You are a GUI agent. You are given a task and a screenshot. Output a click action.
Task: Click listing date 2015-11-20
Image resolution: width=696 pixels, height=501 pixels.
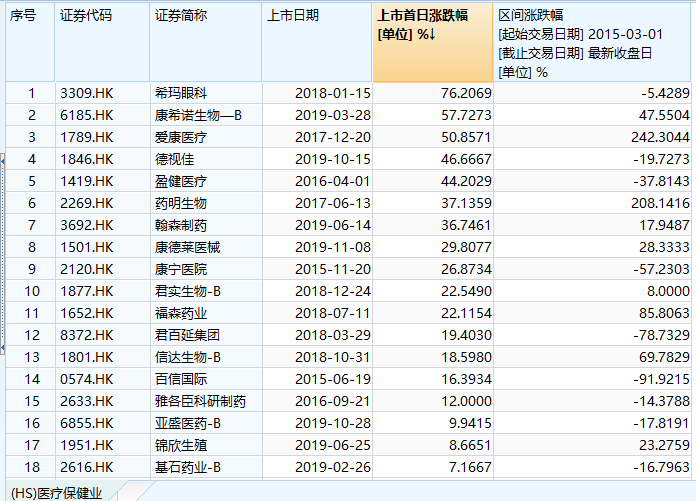(317, 269)
